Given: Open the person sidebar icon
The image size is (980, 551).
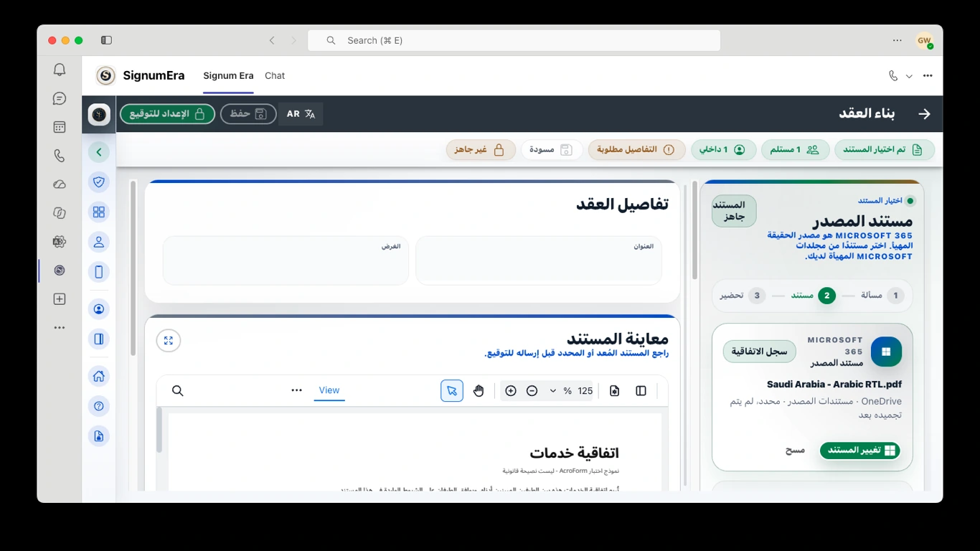Looking at the screenshot, I should (99, 242).
